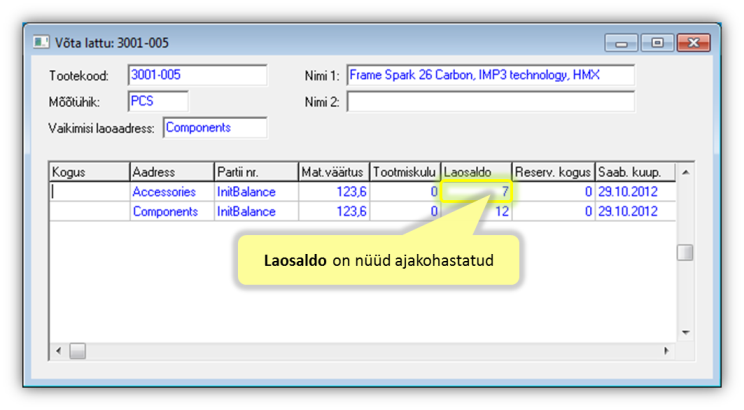Click Tootmiskulu 0 in the Accessories row
The image size is (744, 410).
click(x=405, y=192)
